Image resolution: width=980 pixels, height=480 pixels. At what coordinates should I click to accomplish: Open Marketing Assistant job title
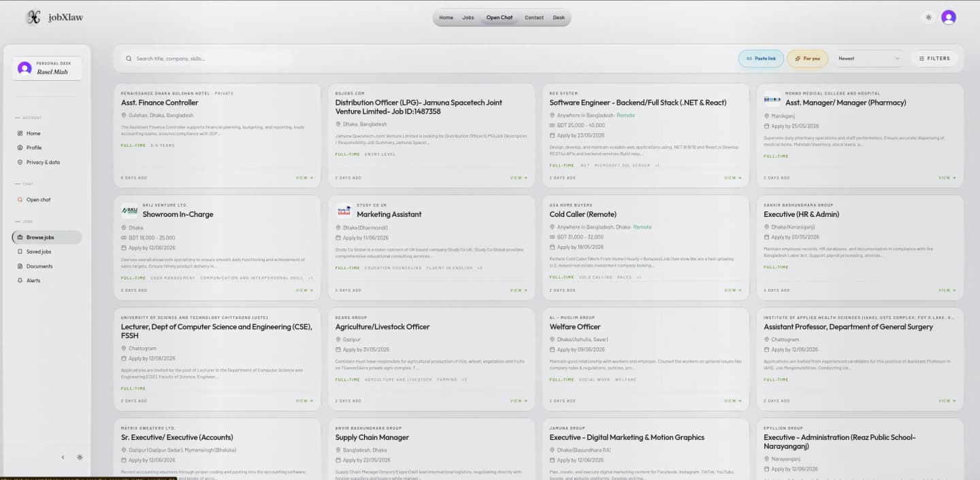point(389,214)
